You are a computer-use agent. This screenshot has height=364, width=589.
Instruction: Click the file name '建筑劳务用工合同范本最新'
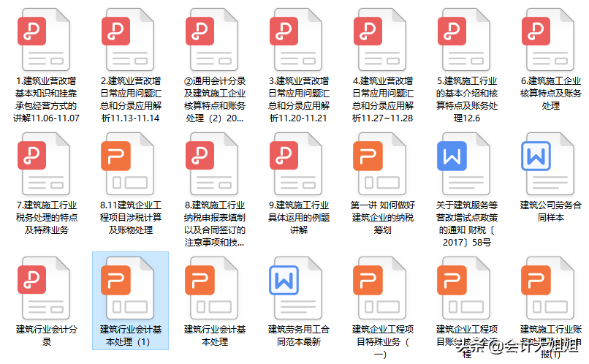click(299, 335)
